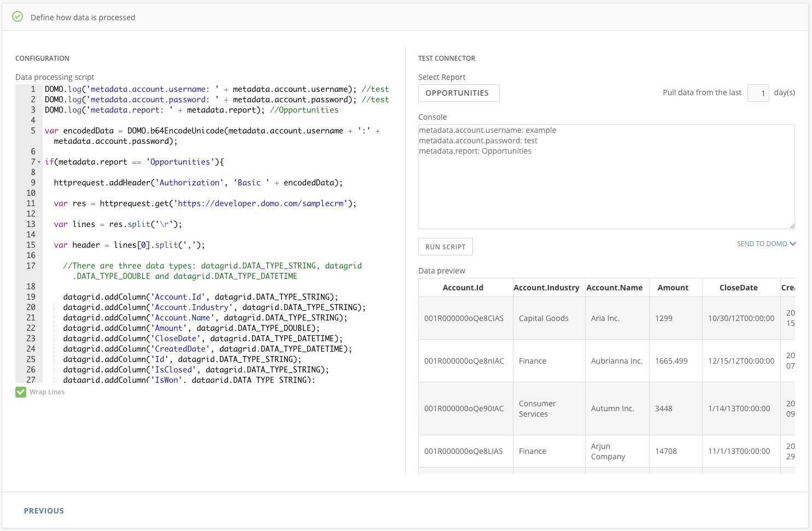Toggle the Wrap Lines checkbox
Screen dimensions: 812x531
(21, 392)
